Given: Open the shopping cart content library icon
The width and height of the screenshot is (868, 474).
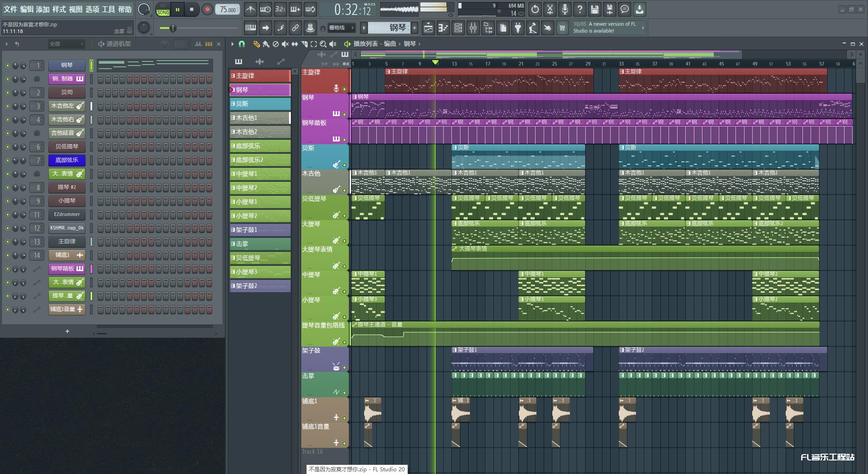Looking at the screenshot, I should [x=562, y=28].
